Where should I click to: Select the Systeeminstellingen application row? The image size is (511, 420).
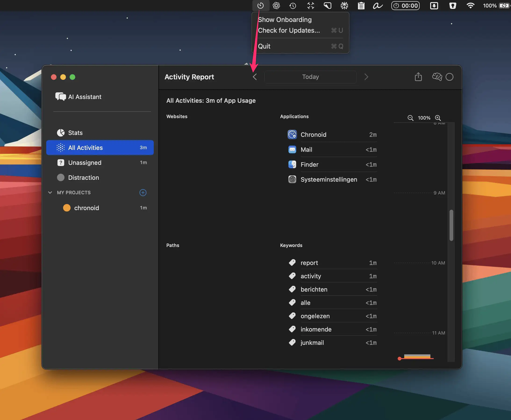coord(332,180)
